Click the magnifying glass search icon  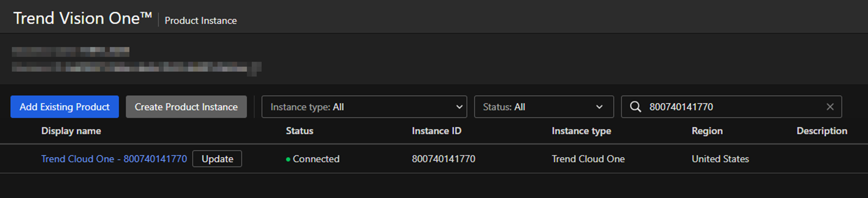pos(635,107)
